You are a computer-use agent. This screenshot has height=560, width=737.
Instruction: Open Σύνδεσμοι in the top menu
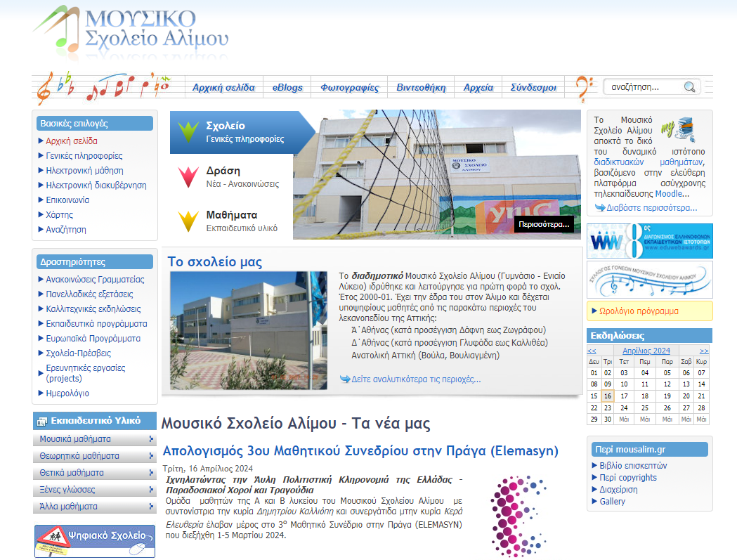pos(533,87)
